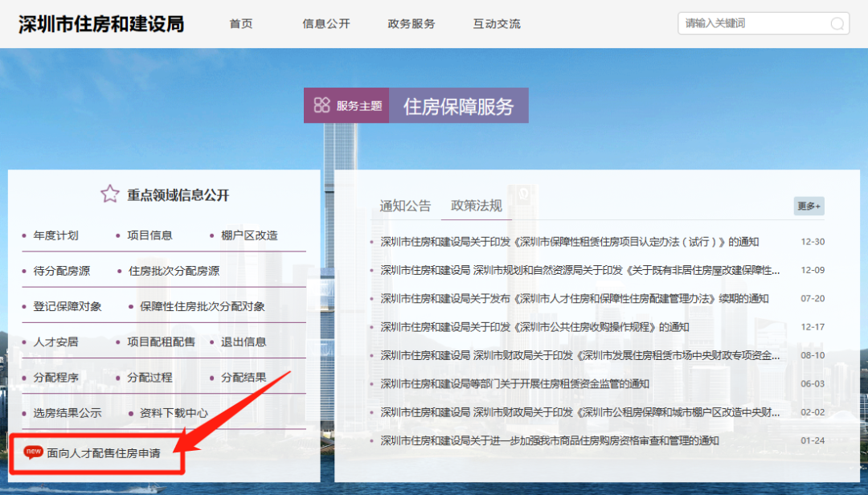Click the 住房保障服务 banner title
The width and height of the screenshot is (868, 495).
(x=458, y=106)
